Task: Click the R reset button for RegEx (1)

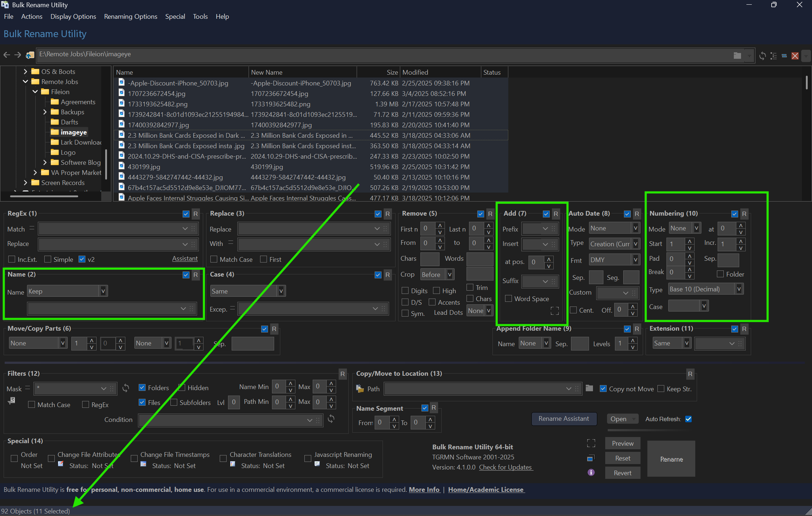Action: (x=196, y=214)
